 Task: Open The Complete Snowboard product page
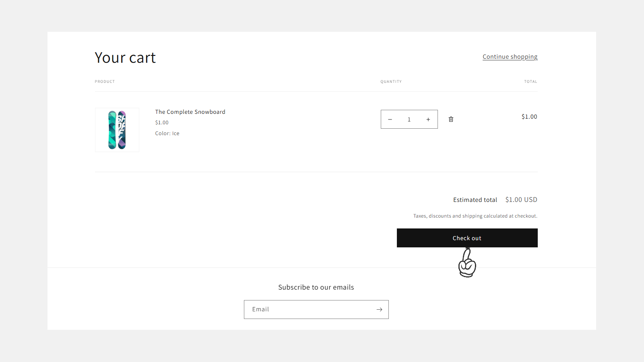(x=190, y=112)
